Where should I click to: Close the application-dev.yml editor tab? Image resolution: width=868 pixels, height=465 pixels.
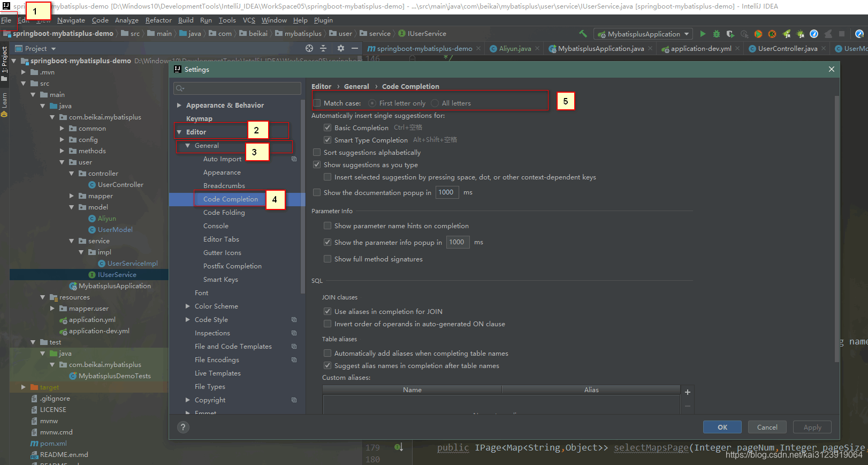pos(737,48)
